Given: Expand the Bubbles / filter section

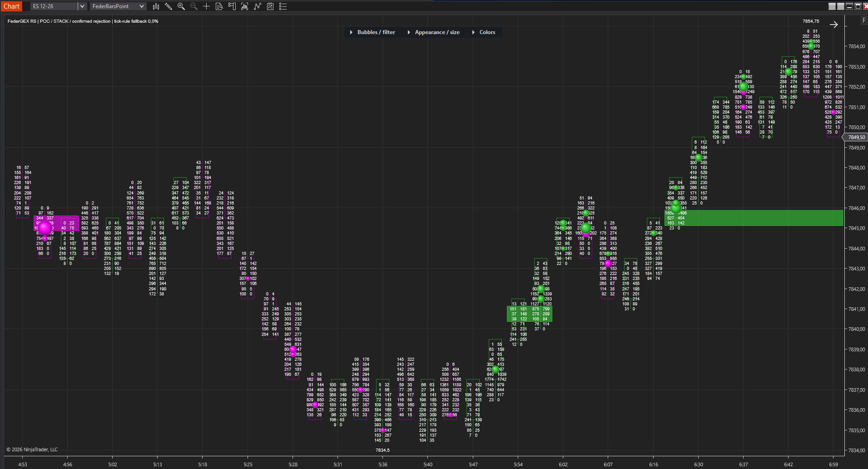Looking at the screenshot, I should (x=372, y=32).
